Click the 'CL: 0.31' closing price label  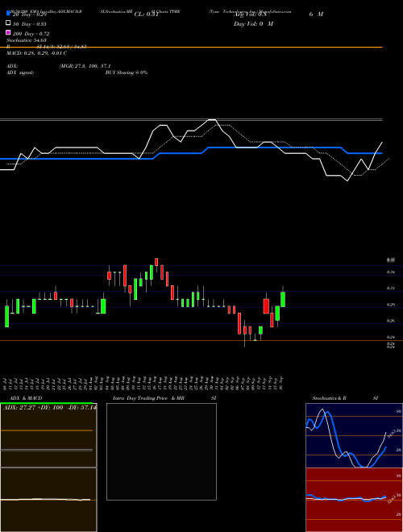pos(146,15)
